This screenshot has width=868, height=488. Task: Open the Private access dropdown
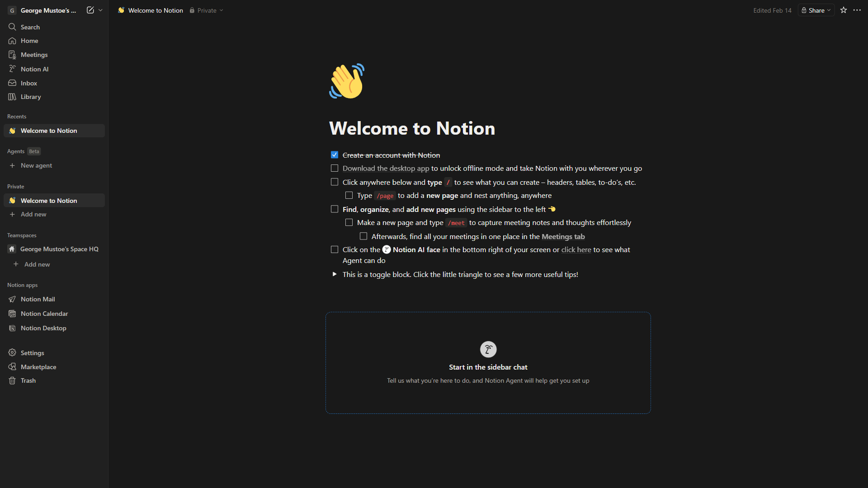pos(207,10)
